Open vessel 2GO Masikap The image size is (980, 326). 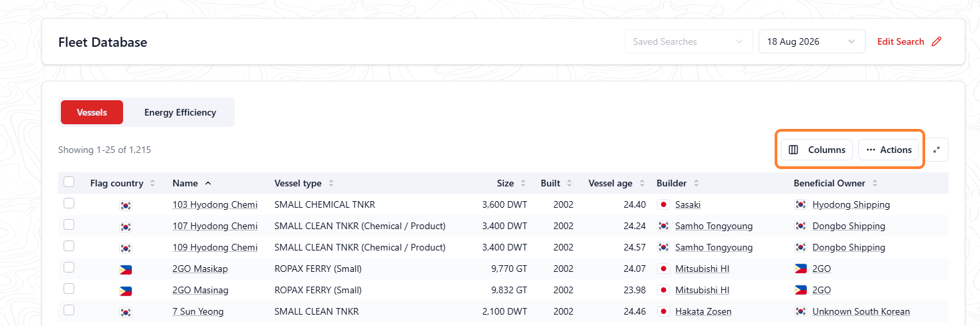point(200,269)
